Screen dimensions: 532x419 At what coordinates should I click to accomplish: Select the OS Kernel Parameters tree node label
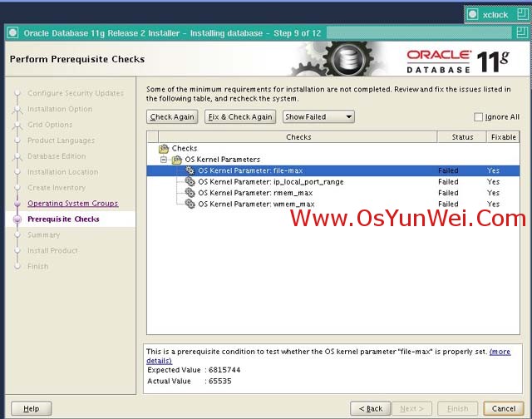pyautogui.click(x=222, y=160)
